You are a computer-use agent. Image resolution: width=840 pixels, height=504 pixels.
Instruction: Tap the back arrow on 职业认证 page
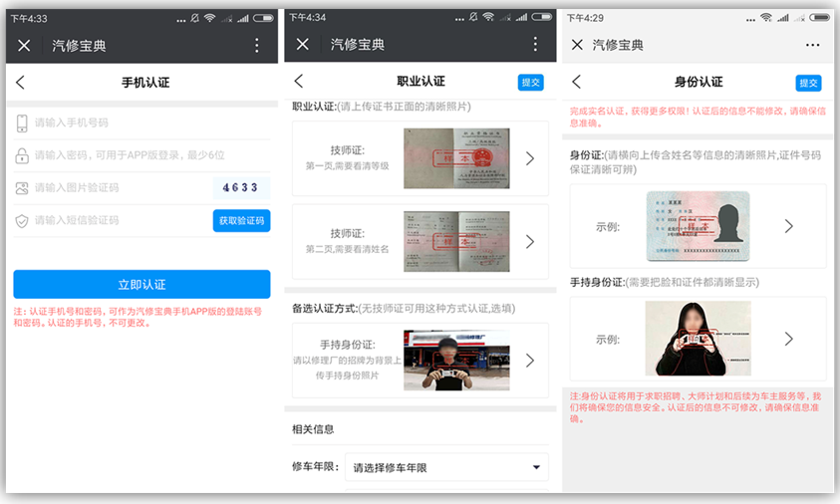299,82
